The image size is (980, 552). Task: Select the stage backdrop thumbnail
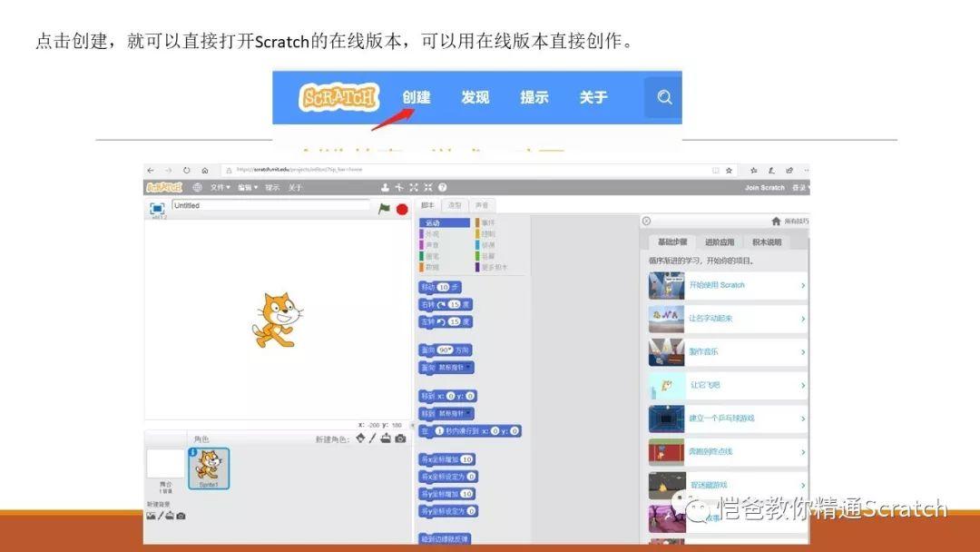coord(165,465)
